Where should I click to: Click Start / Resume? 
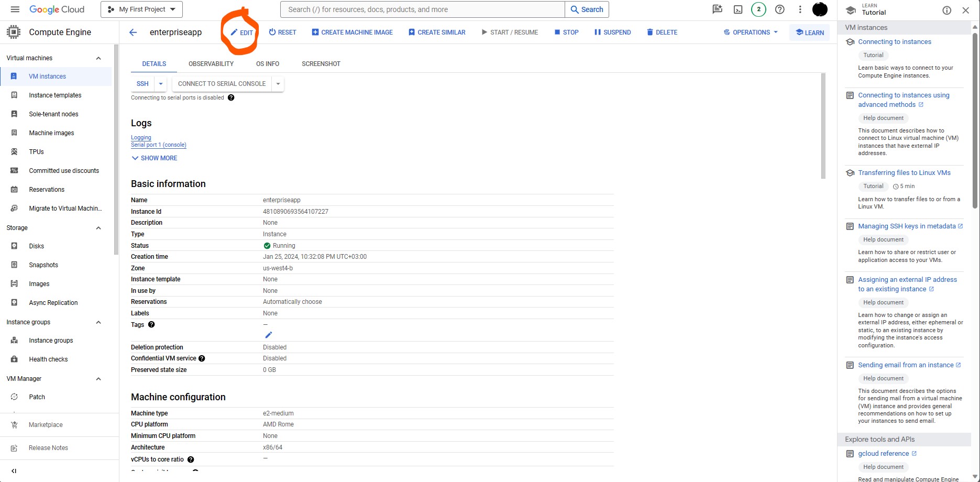(510, 32)
